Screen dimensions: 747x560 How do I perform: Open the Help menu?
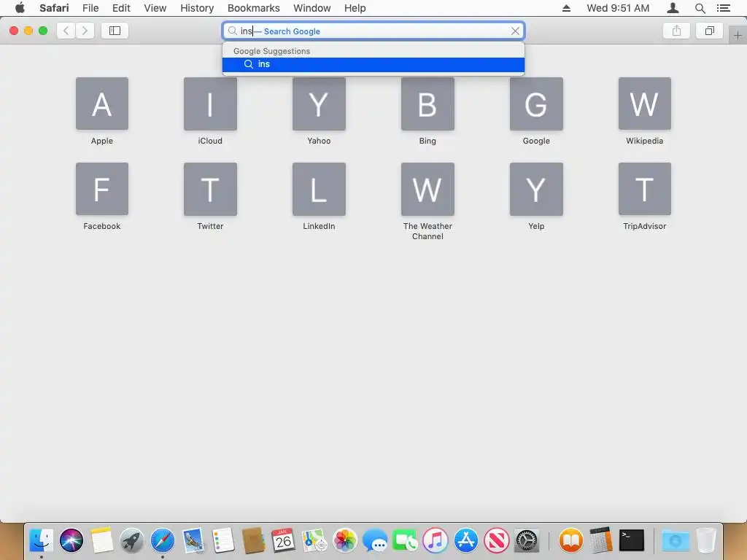pos(355,8)
